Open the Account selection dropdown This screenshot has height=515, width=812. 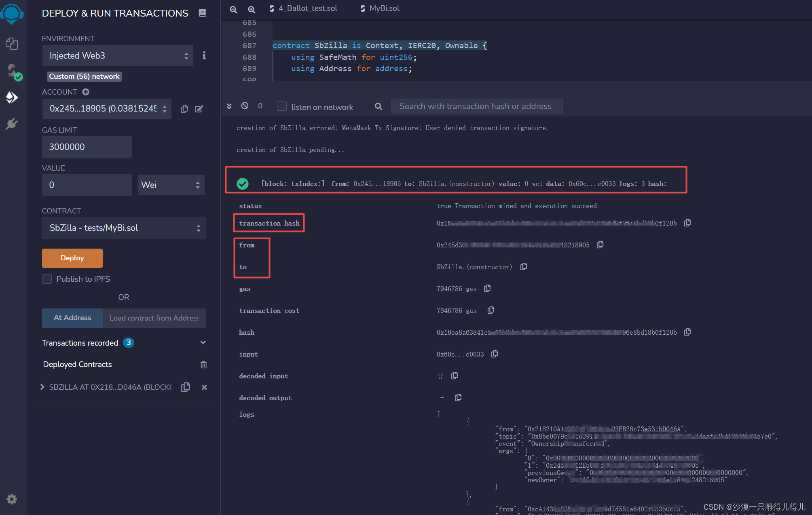(x=107, y=109)
